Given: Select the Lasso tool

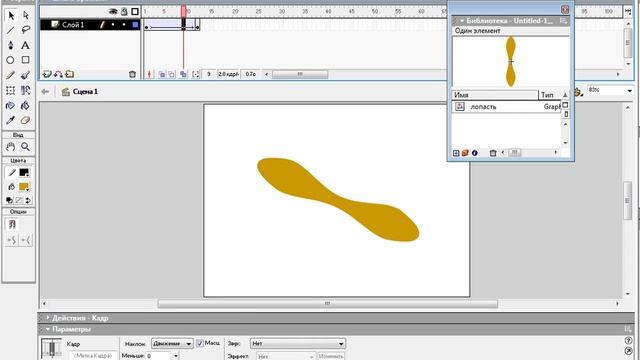Looking at the screenshot, I should click(26, 30).
